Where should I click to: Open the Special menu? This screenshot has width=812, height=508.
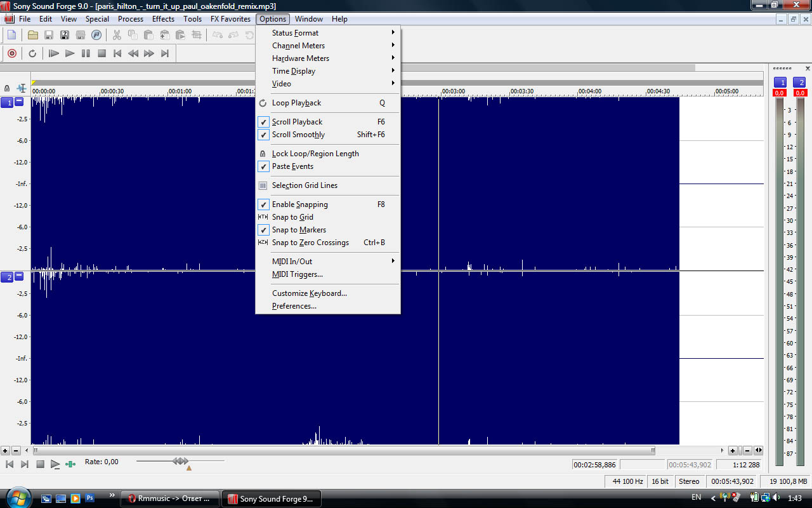point(98,19)
